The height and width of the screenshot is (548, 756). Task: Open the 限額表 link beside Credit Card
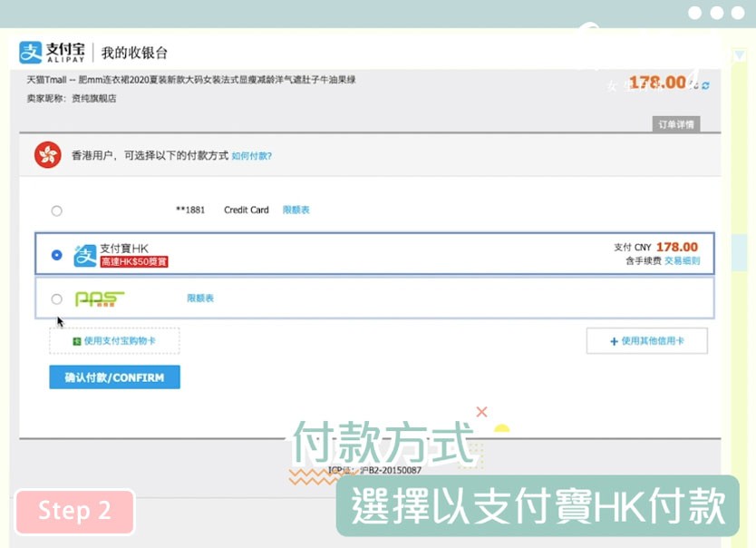coord(296,210)
